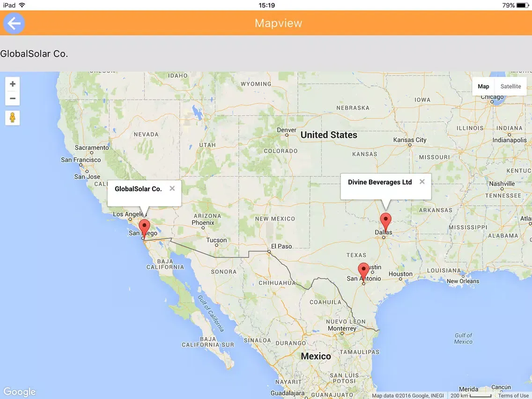
Task: Tap the Nashville city label
Action: (x=502, y=184)
